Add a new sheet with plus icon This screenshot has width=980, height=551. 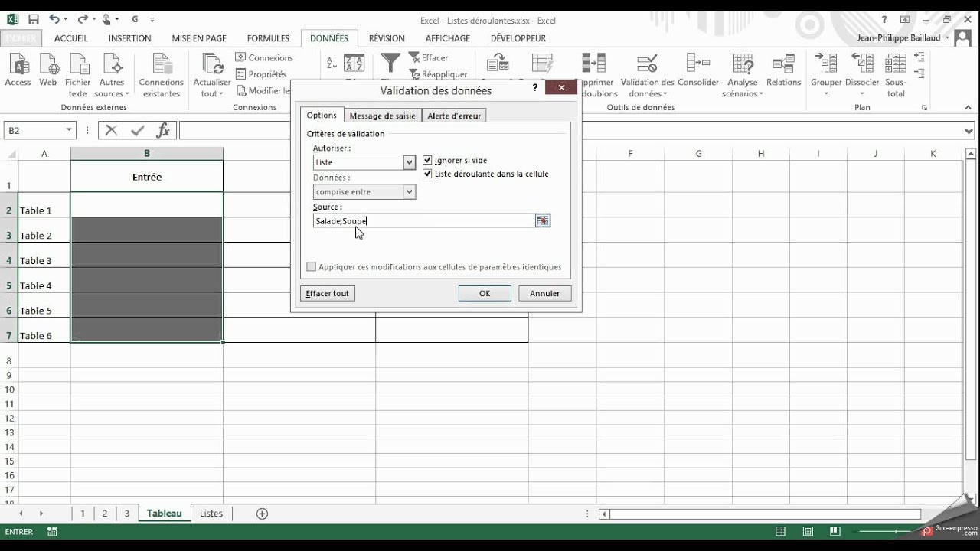[262, 514]
